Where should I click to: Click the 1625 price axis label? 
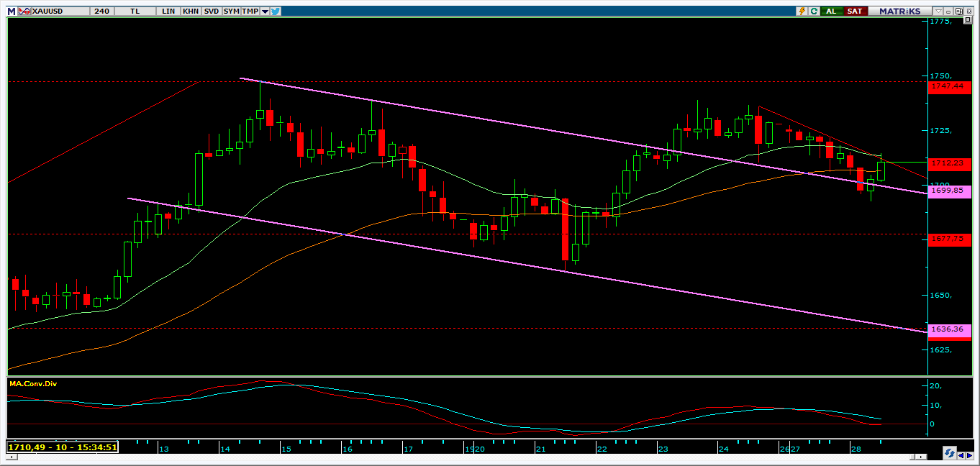pyautogui.click(x=940, y=350)
